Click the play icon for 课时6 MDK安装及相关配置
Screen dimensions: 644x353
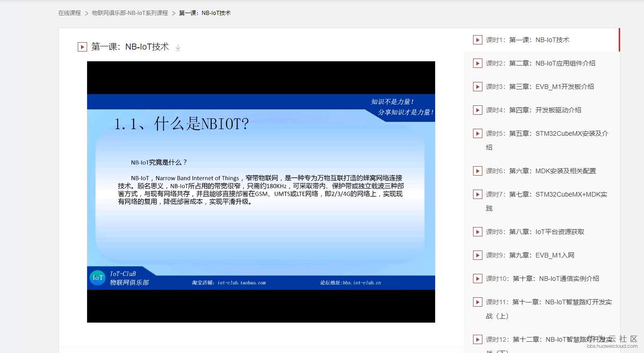click(477, 171)
